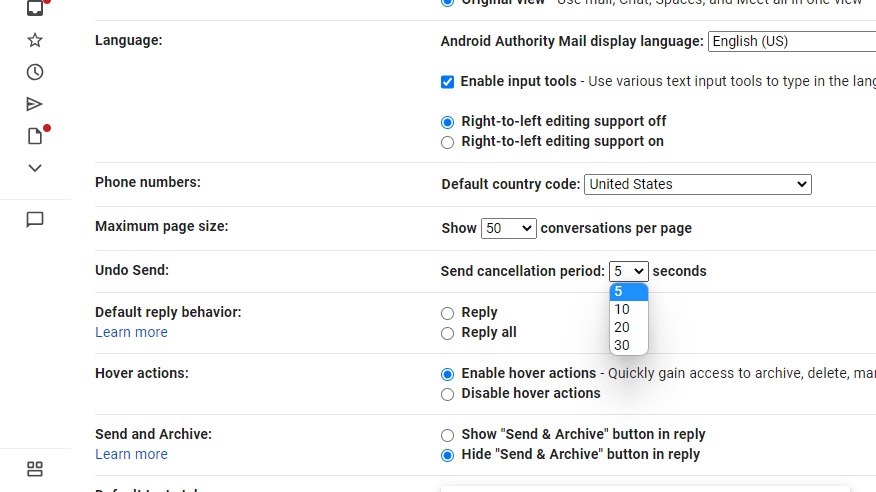Click Learn more under Send and Archive
The image size is (876, 492).
131,454
